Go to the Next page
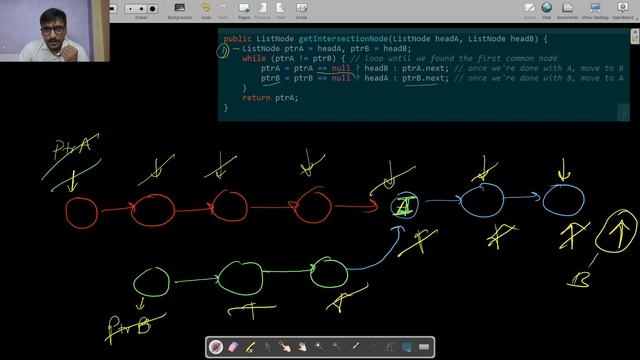The height and width of the screenshot is (360, 640). (x=281, y=11)
